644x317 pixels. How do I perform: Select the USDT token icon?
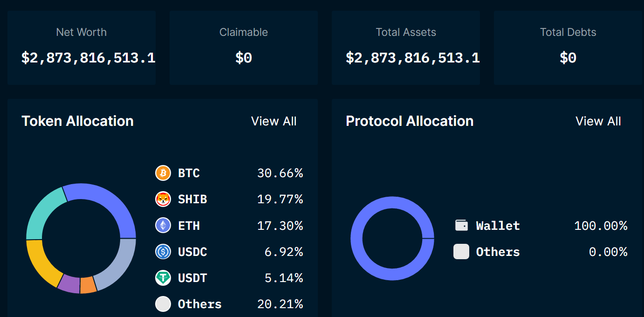coord(163,277)
